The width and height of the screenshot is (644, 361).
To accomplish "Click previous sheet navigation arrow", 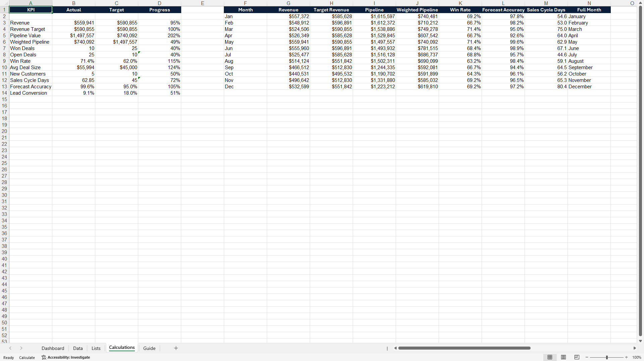I will point(10,348).
